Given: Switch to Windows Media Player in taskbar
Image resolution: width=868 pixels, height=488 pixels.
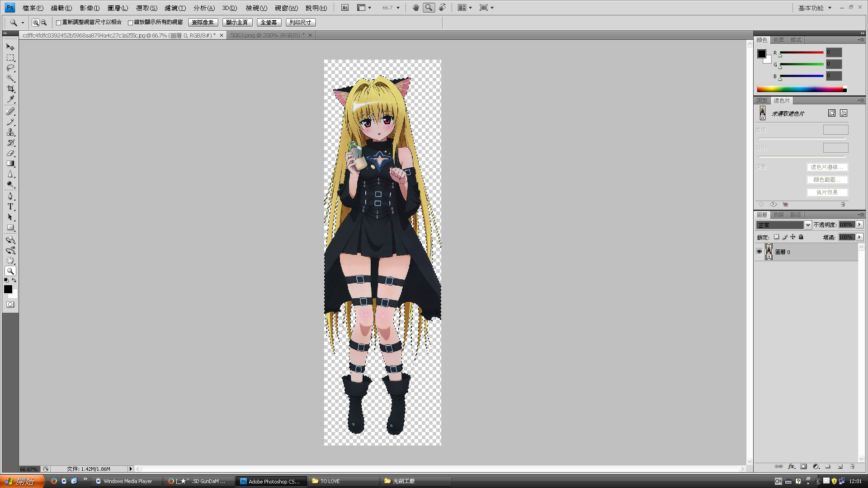Looking at the screenshot, I should pyautogui.click(x=125, y=481).
